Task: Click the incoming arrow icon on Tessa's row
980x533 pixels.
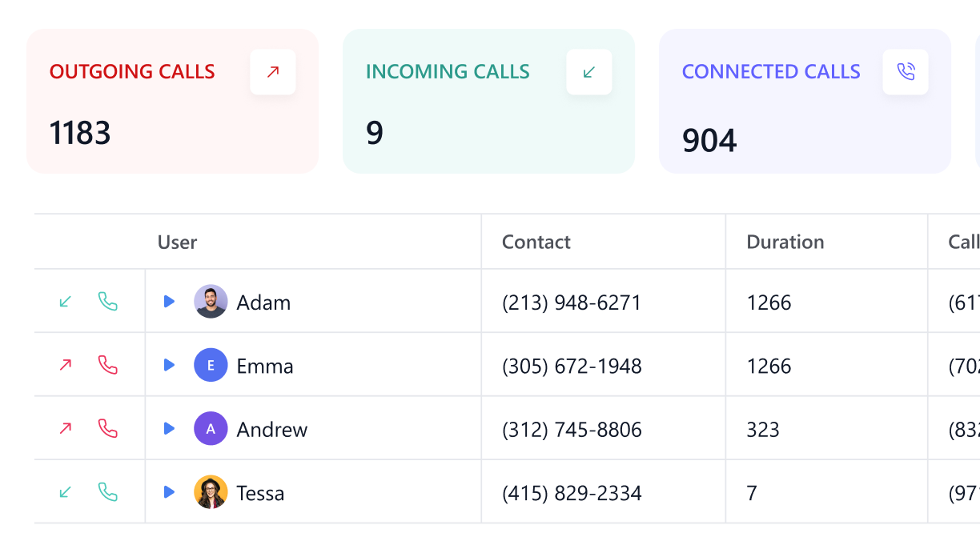Action: tap(64, 491)
